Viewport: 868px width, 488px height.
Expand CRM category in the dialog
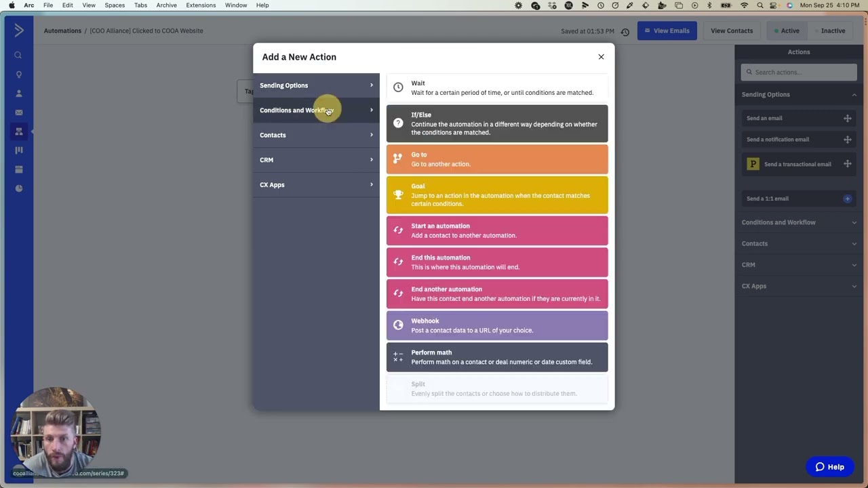(316, 160)
